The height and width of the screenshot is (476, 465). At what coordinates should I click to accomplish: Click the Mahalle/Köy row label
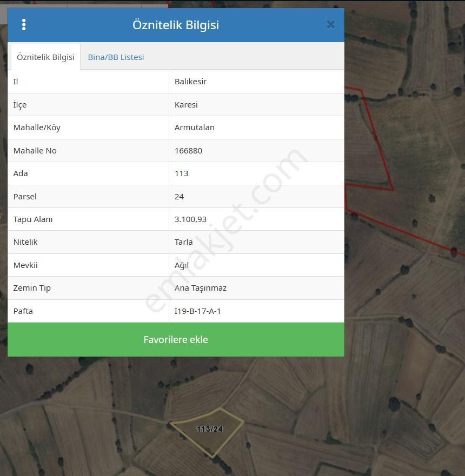(x=37, y=128)
